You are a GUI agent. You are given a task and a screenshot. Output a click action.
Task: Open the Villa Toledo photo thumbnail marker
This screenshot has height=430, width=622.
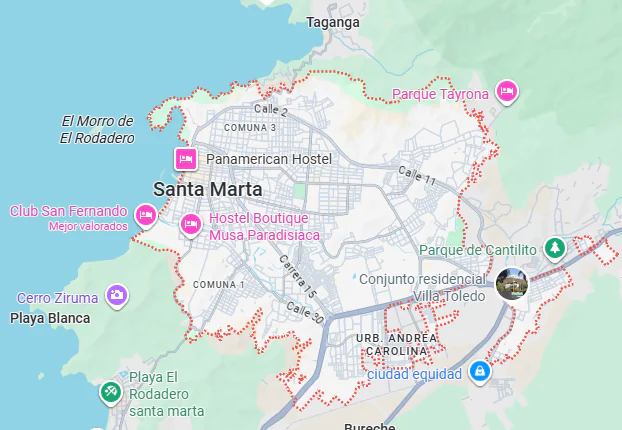point(512,283)
